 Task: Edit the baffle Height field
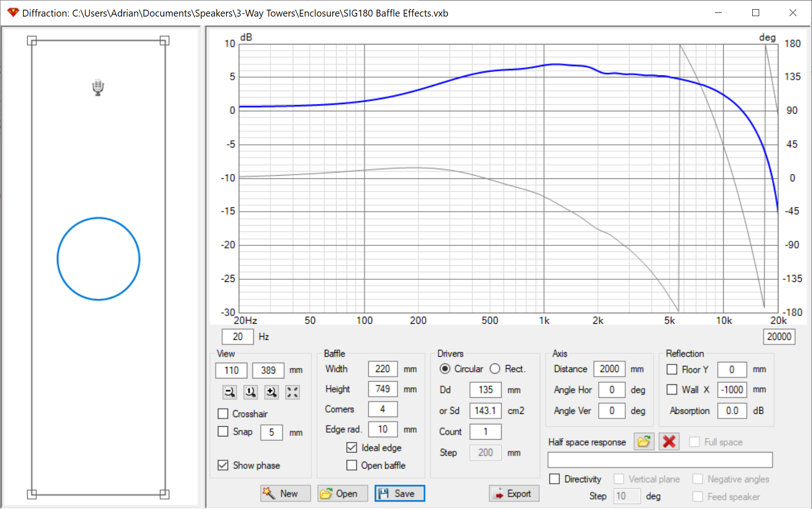383,389
